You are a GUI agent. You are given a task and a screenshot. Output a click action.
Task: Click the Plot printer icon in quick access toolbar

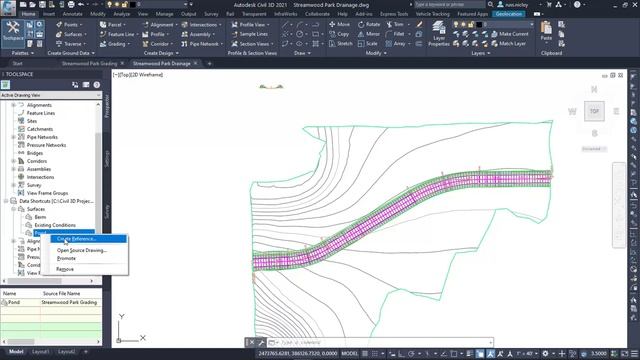(71, 5)
